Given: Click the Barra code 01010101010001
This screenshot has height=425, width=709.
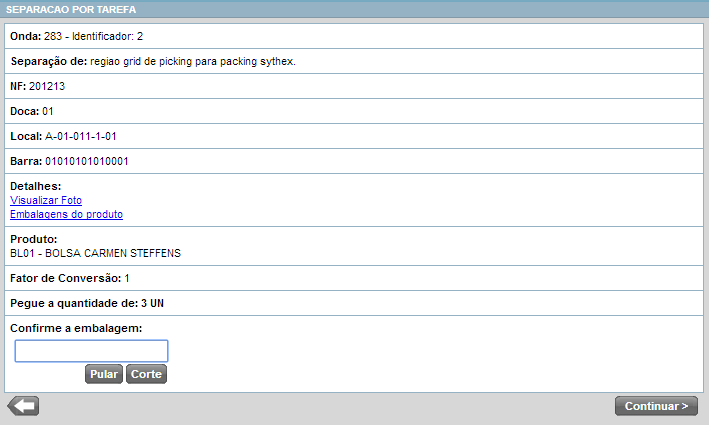Looking at the screenshot, I should pos(87,161).
